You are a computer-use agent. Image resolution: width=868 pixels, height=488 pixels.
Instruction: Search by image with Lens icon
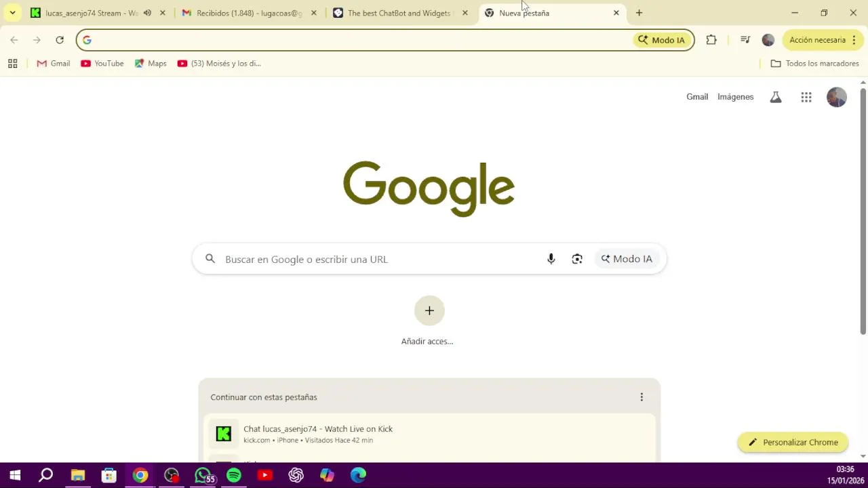pyautogui.click(x=577, y=259)
